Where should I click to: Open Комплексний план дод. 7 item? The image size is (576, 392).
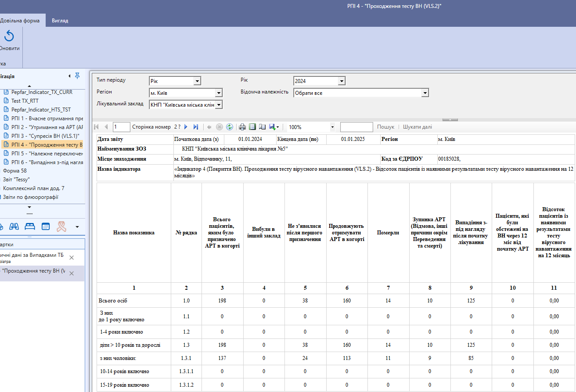click(x=33, y=188)
